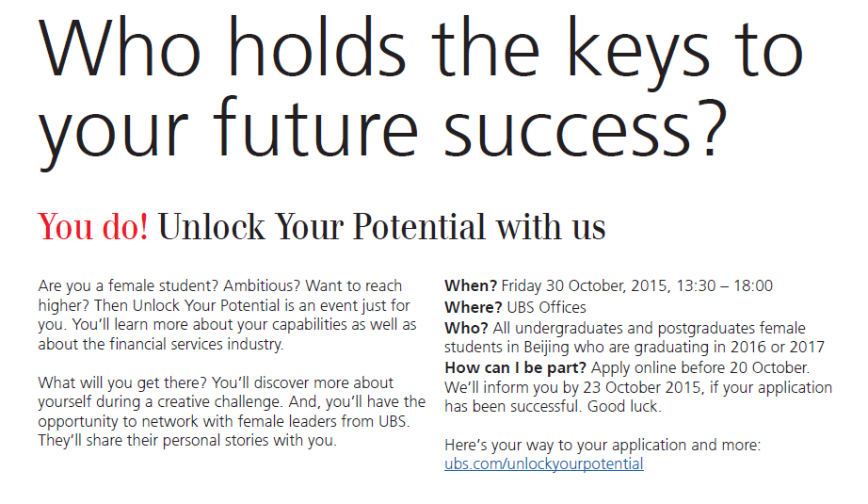Viewport: 868px width, 504px height.
Task: Click the "Unlock Your Potential with us" subheading
Action: pyautogui.click(x=381, y=227)
